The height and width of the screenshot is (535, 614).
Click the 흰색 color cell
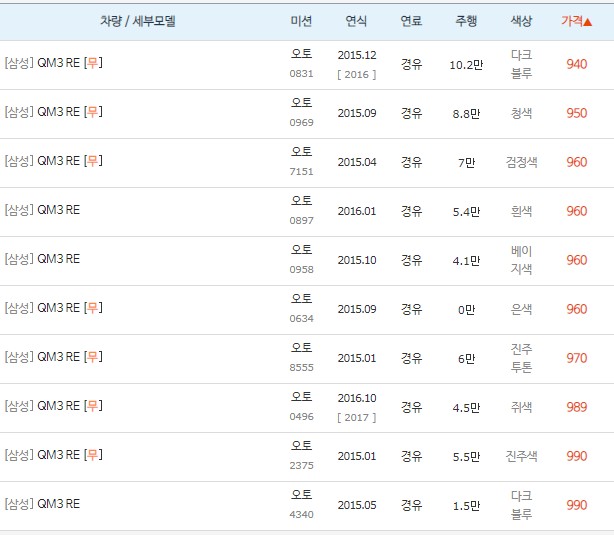[x=521, y=211]
